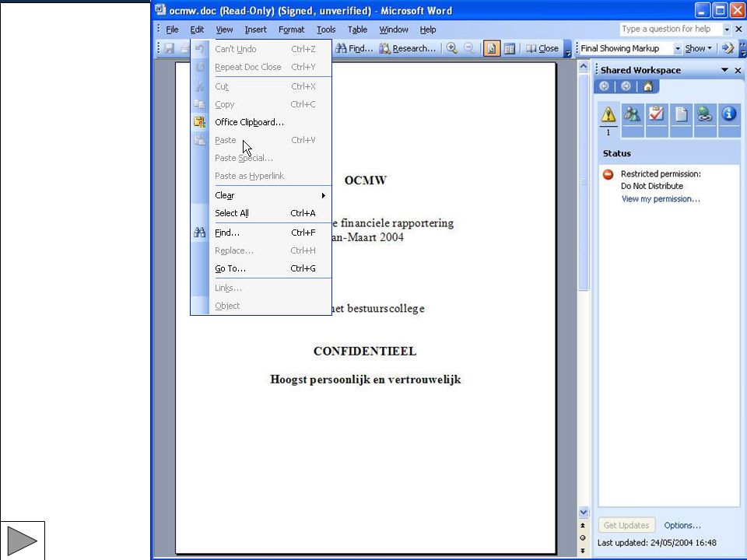Open the Format menu
Image resolution: width=747 pixels, height=560 pixels.
click(x=291, y=30)
